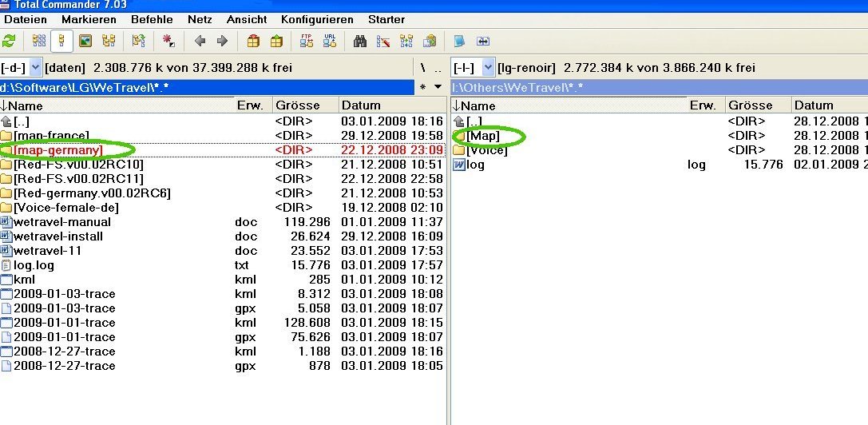Select the [Red-germany.v00.02RC6] folder
The height and width of the screenshot is (425, 868).
tap(223, 193)
